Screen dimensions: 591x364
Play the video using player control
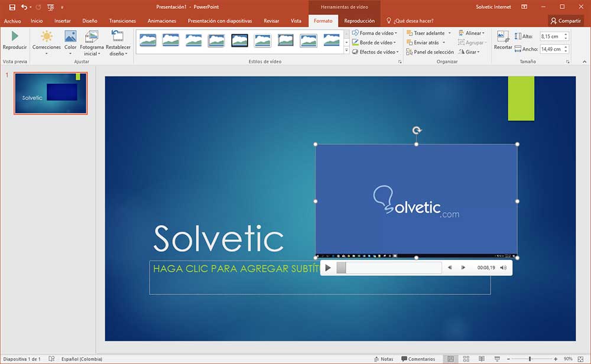coord(328,268)
